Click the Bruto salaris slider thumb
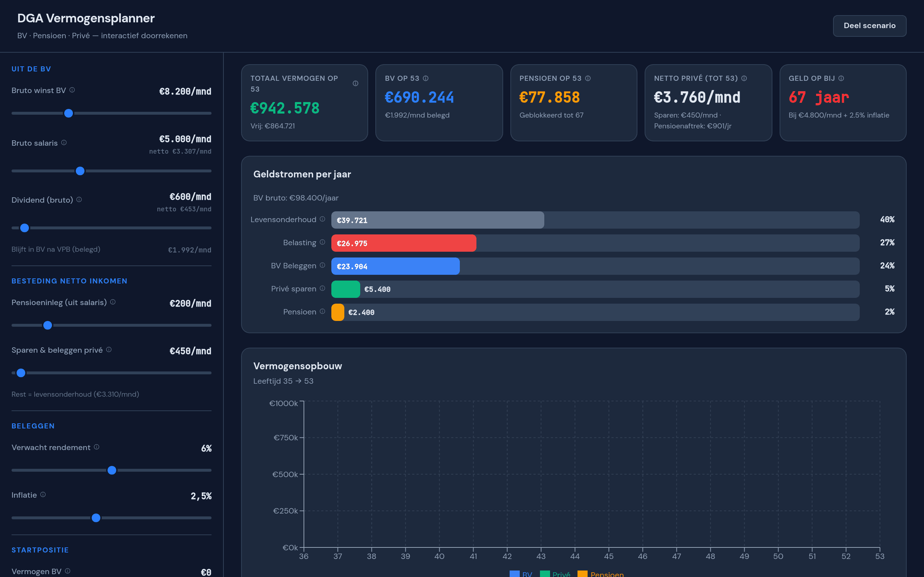This screenshot has height=577, width=924. click(80, 171)
